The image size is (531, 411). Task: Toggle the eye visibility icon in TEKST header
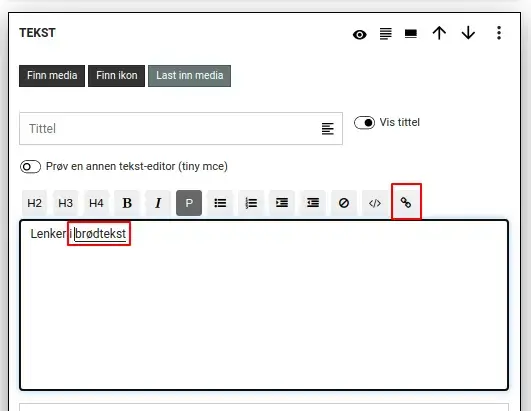tap(360, 34)
